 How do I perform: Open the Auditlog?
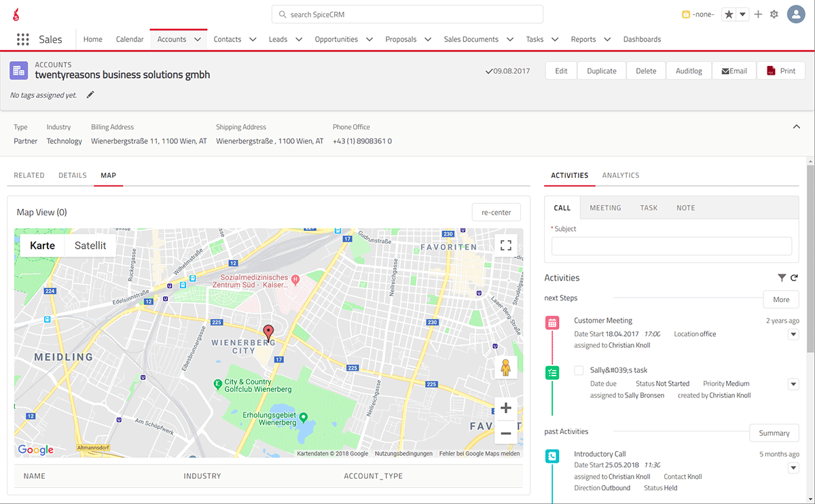coord(689,71)
